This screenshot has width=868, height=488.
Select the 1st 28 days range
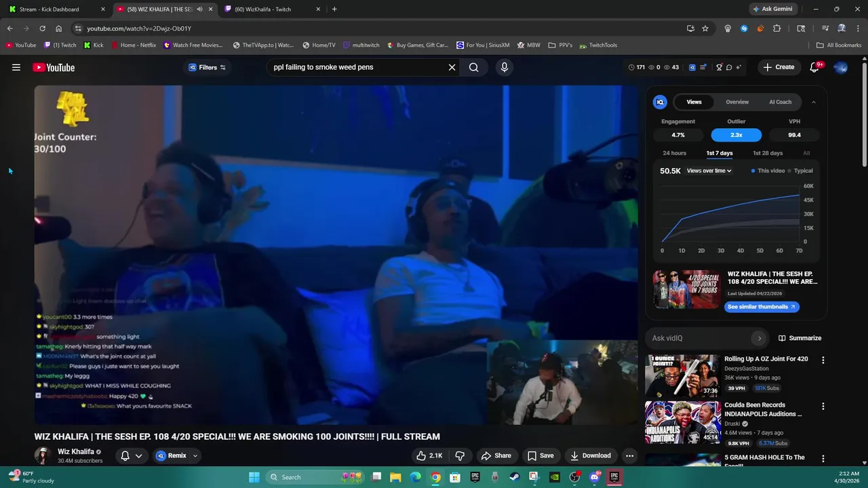pyautogui.click(x=768, y=153)
